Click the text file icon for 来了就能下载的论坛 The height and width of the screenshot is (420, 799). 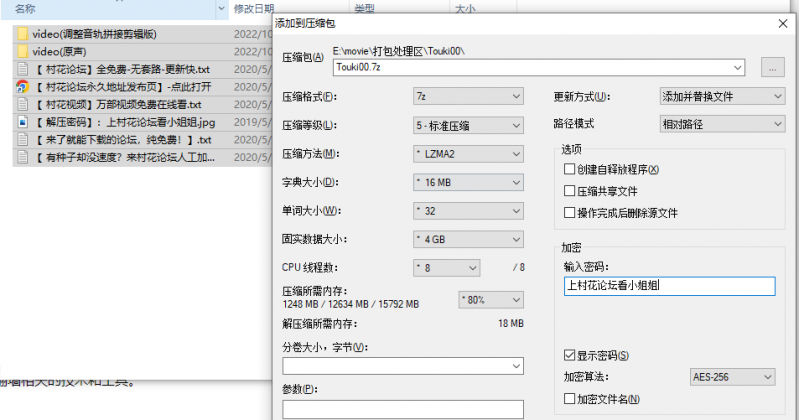point(23,140)
